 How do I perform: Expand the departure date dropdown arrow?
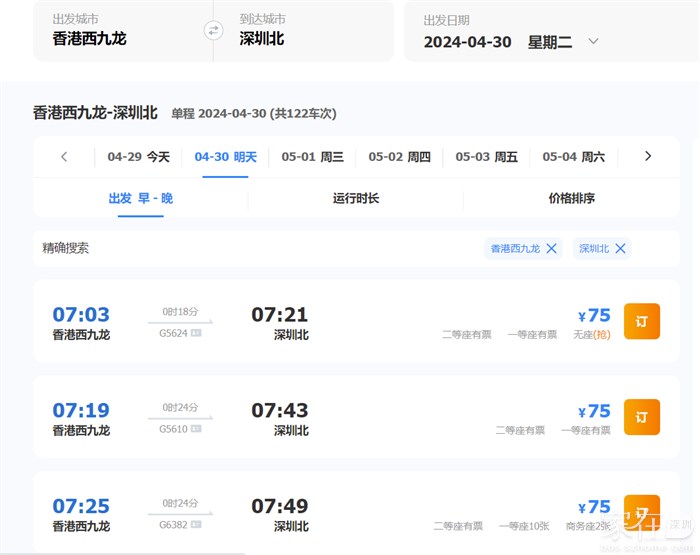click(x=593, y=41)
